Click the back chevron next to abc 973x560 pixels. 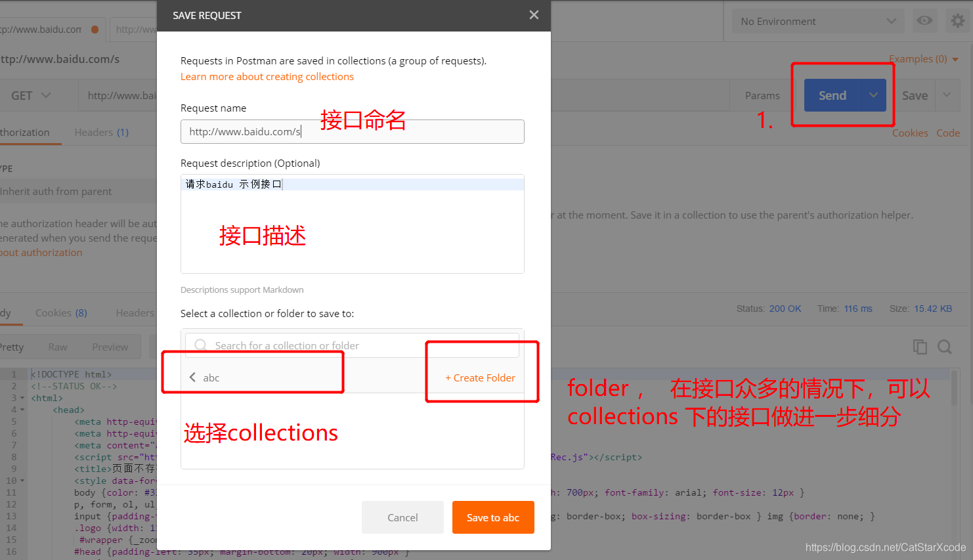(192, 377)
